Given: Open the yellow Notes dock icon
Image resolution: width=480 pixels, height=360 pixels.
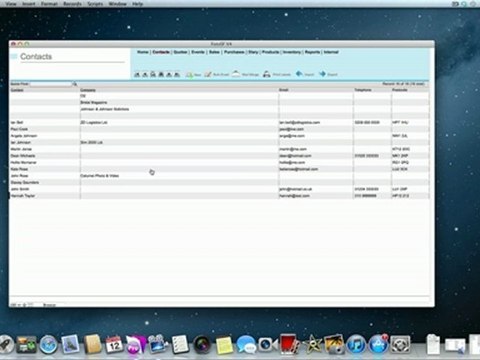Looking at the screenshot, I should 224,345.
